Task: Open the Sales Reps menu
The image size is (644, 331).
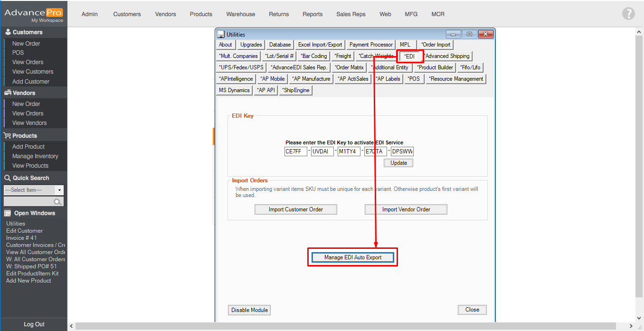Action: pos(351,14)
